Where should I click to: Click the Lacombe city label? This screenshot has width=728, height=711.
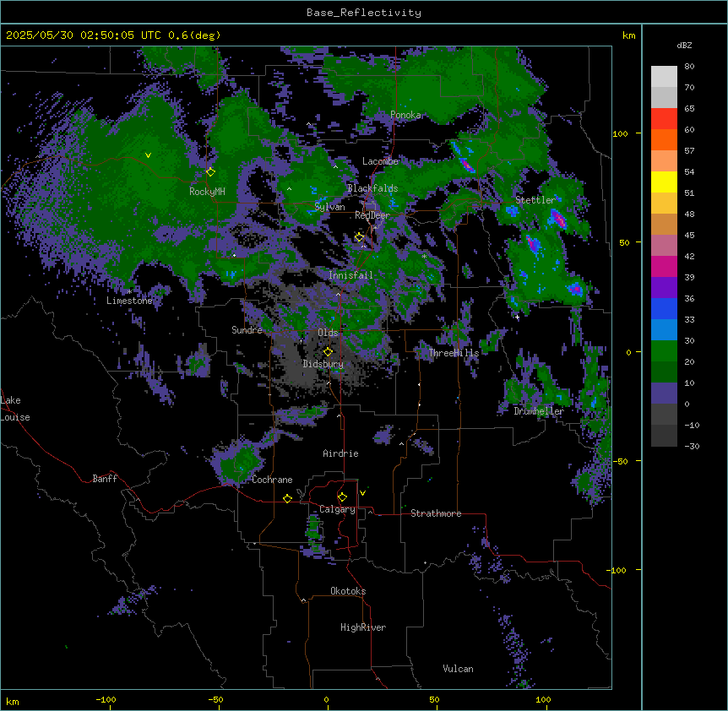click(380, 161)
